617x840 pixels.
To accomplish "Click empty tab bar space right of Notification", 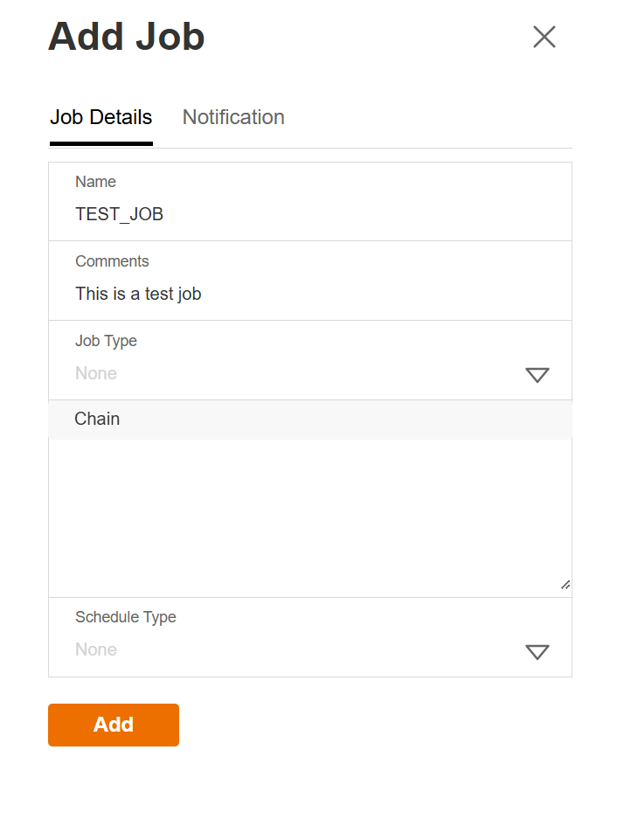I will click(428, 117).
